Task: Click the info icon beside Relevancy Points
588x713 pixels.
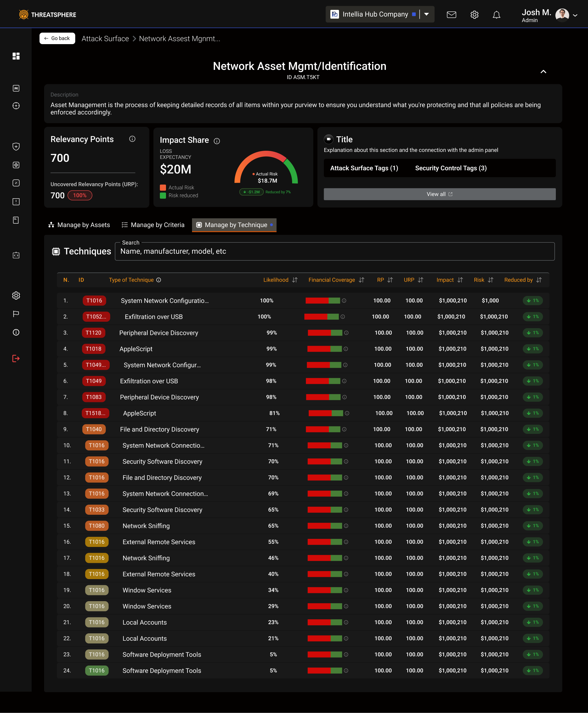Action: click(x=132, y=139)
